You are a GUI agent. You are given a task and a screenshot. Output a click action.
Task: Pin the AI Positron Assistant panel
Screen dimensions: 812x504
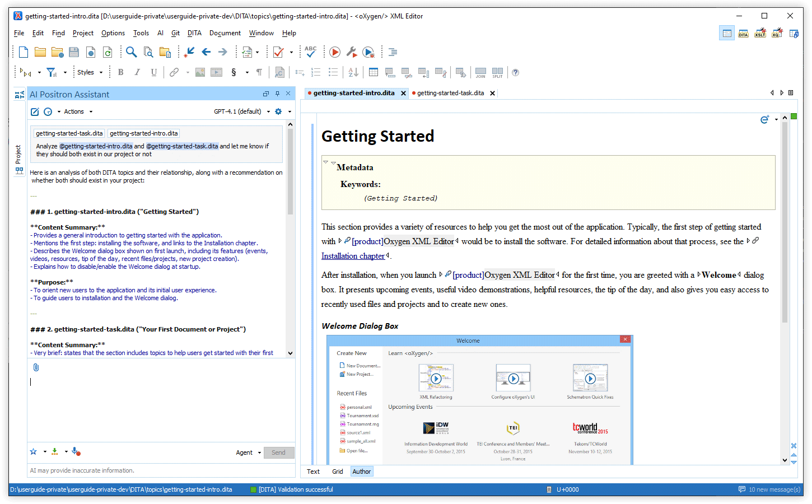pos(277,94)
